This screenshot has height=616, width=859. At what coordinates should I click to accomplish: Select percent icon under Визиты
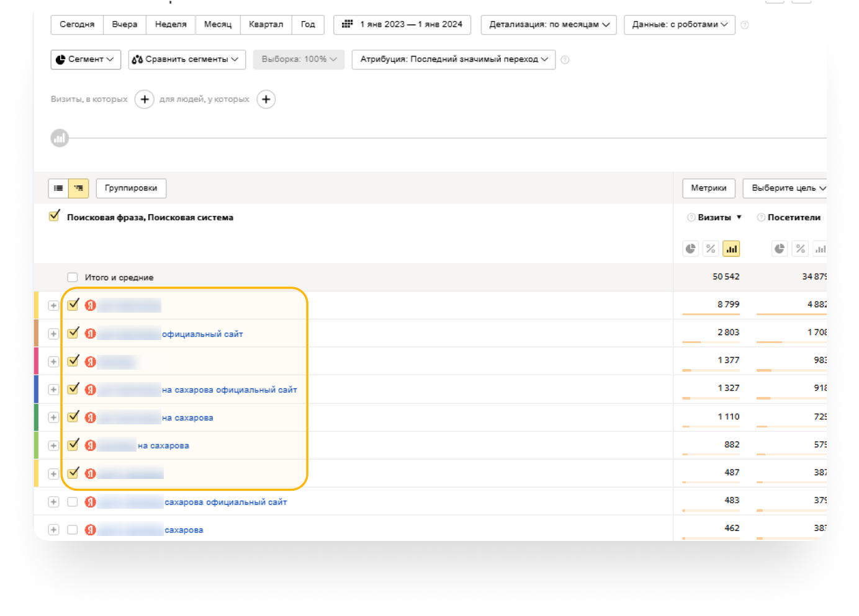[x=711, y=249]
